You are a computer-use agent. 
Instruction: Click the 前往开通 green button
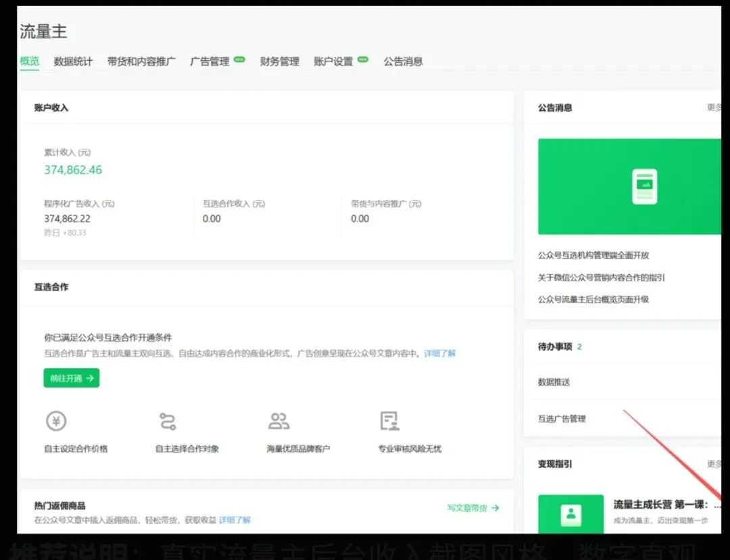click(x=71, y=378)
